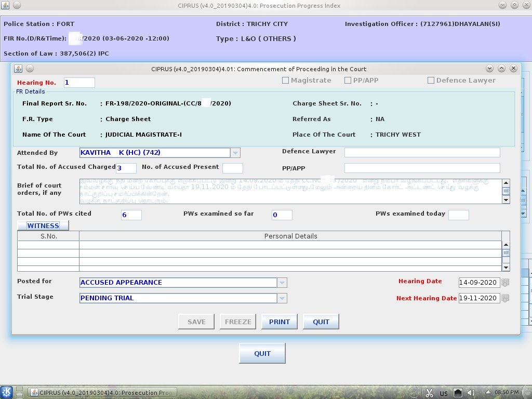The image size is (532, 399).
Task: Click the WITNESS button
Action: click(43, 225)
